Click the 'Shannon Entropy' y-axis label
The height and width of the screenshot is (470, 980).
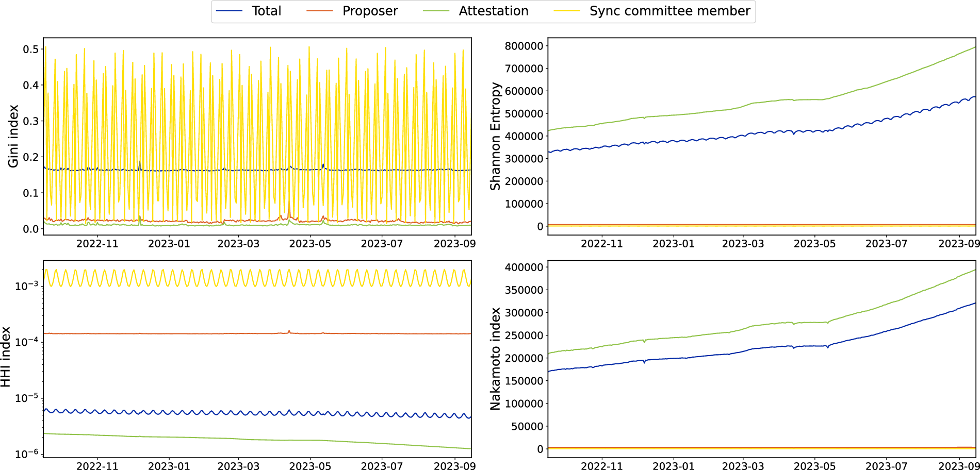click(x=496, y=136)
